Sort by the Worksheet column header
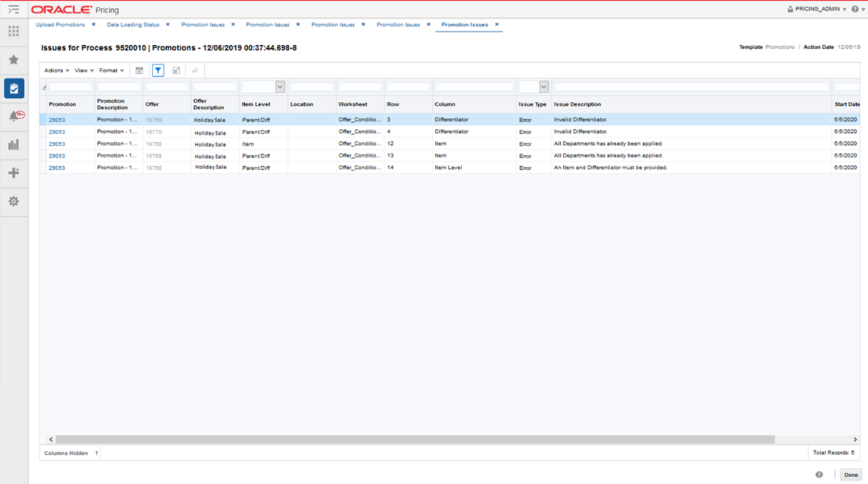Image resolution: width=868 pixels, height=484 pixels. coord(353,104)
